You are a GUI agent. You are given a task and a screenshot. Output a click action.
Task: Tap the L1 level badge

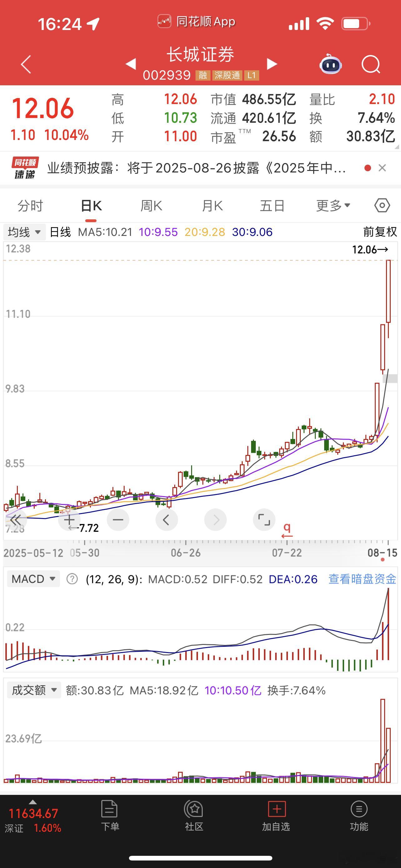click(251, 75)
